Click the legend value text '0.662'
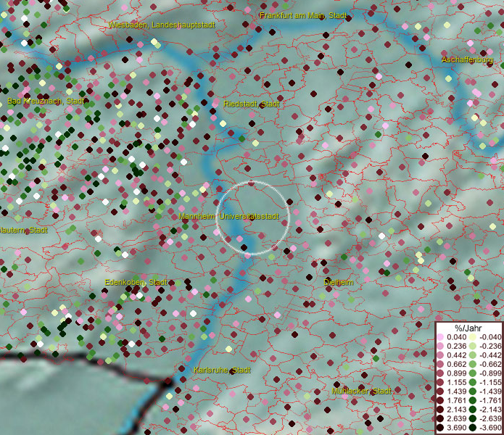The height and width of the screenshot is (435, 504). pyautogui.click(x=456, y=365)
